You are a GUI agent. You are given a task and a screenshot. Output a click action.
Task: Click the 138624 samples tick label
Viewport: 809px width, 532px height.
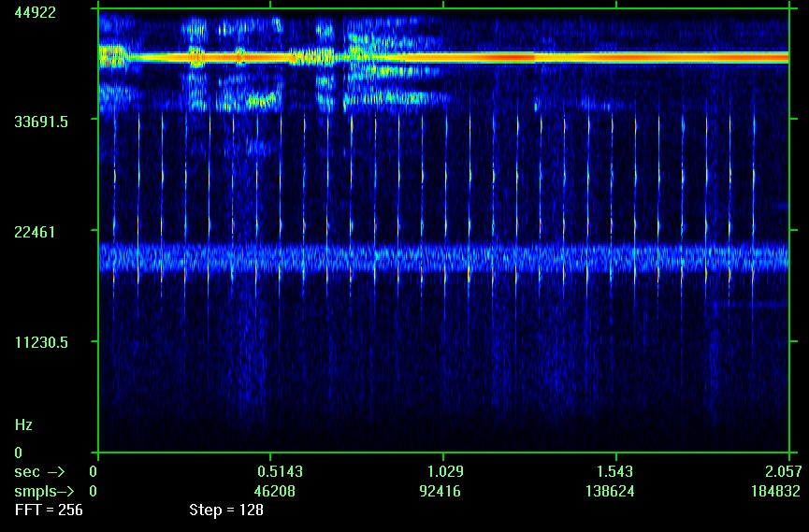610,491
